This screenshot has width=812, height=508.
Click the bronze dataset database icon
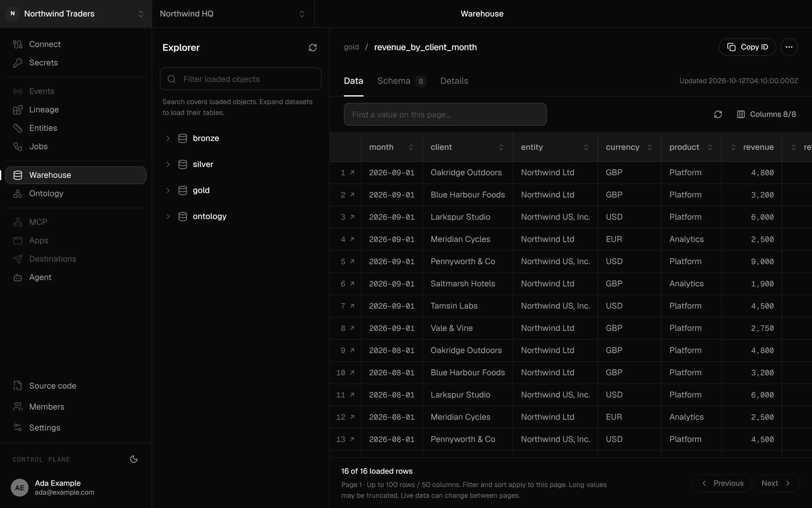point(182,138)
